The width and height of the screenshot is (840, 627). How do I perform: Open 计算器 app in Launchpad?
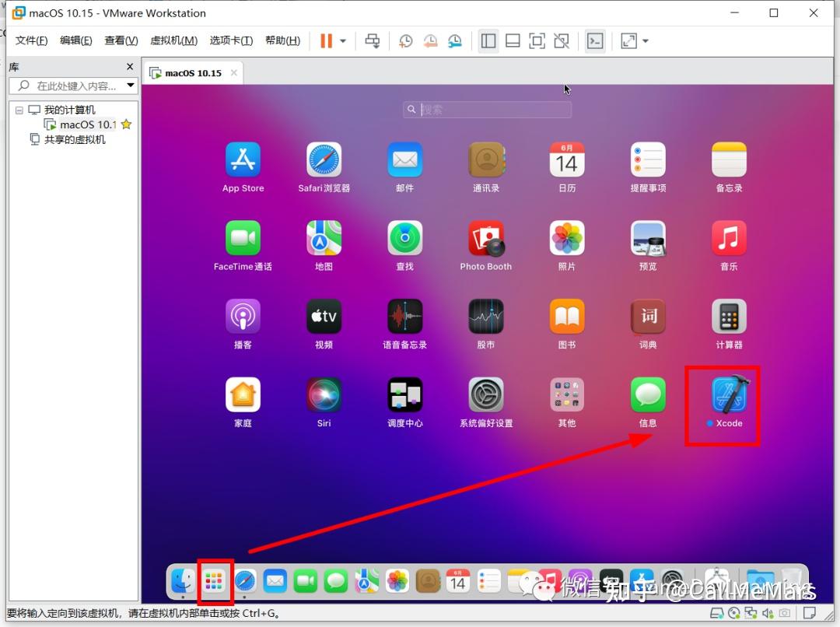(x=729, y=316)
